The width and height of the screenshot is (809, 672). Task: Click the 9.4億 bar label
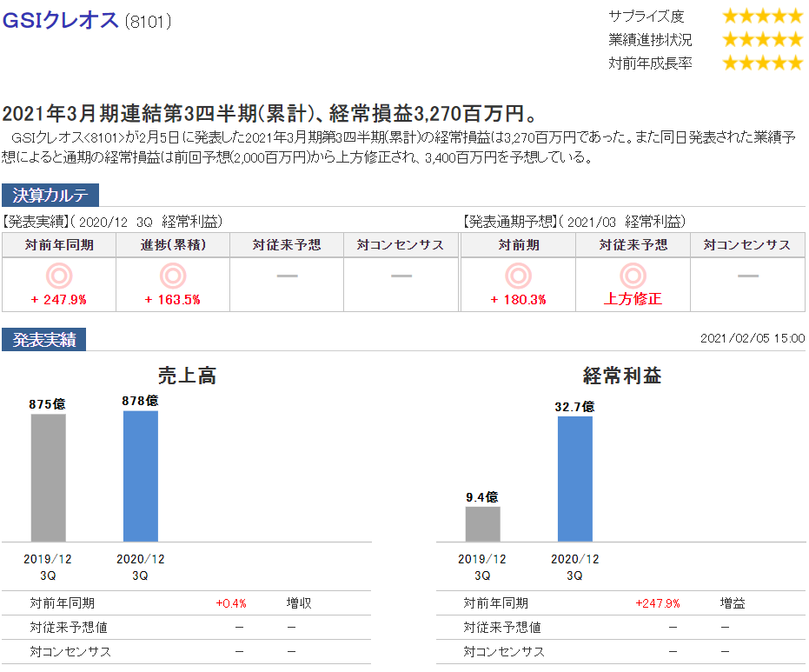(x=482, y=497)
